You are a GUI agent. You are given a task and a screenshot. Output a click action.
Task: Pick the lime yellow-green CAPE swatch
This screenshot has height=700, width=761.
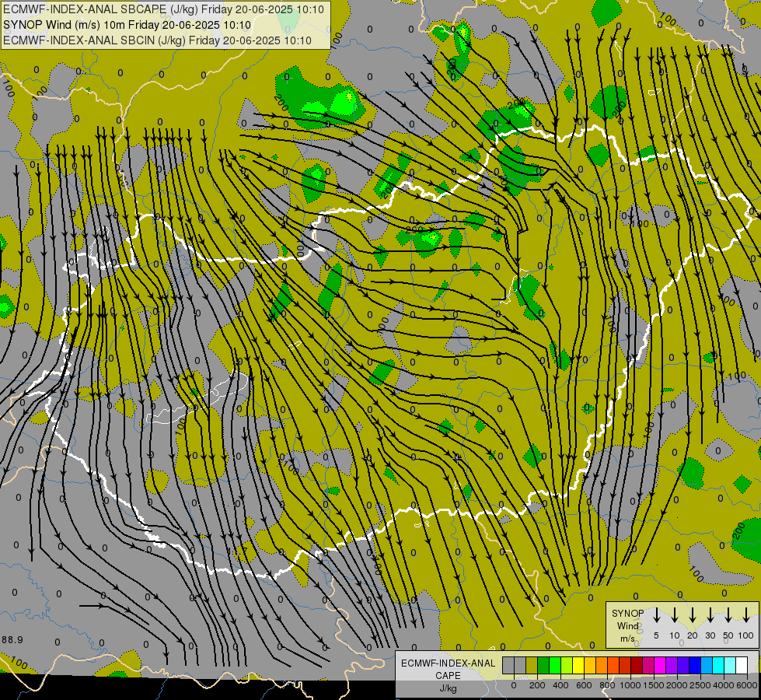[567, 665]
